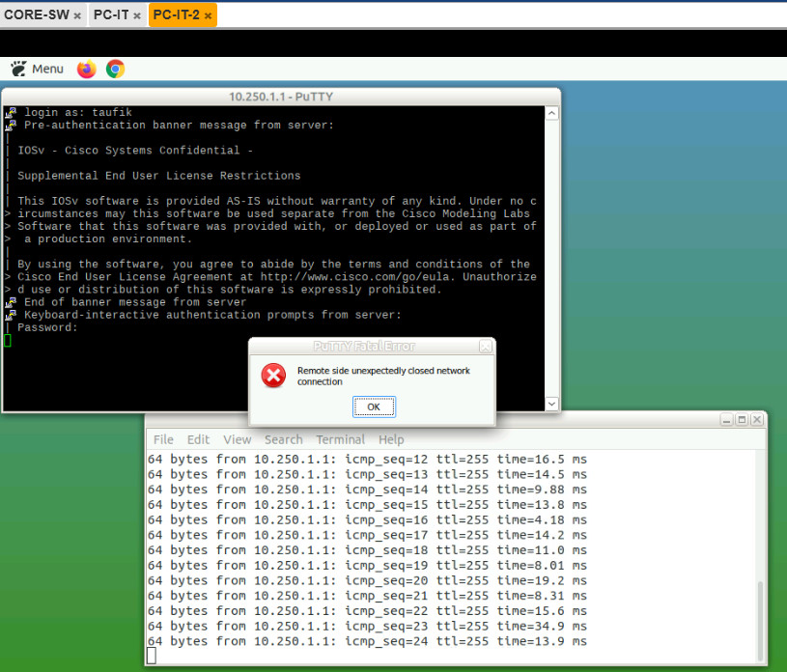
Task: Open the GNOME foot Menu icon
Action: (18, 69)
